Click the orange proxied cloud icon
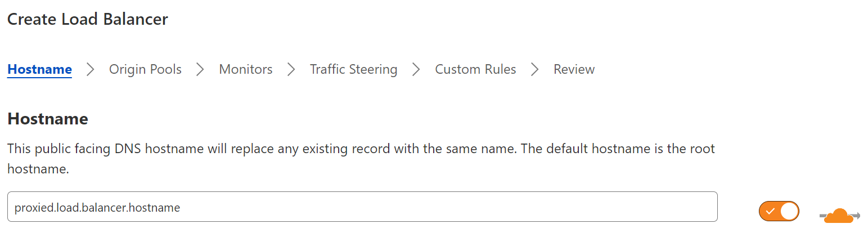This screenshot has width=868, height=237. (x=839, y=216)
